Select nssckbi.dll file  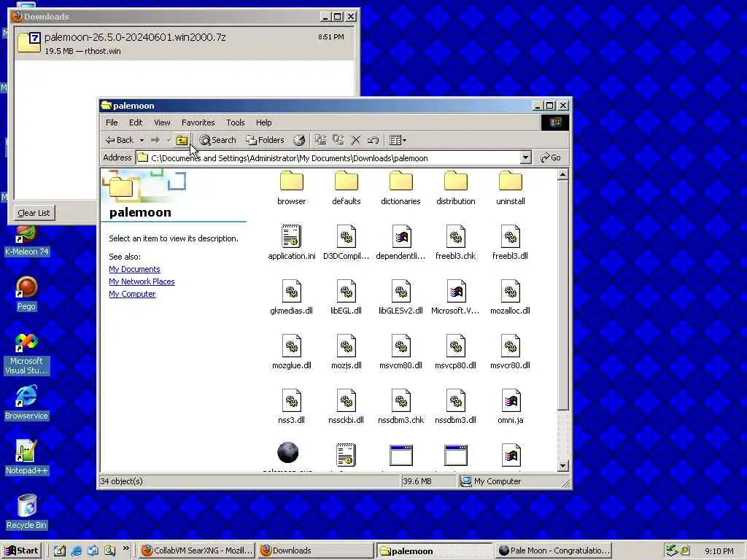pyautogui.click(x=347, y=407)
